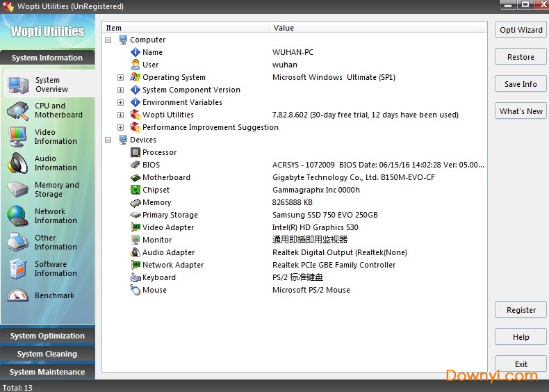Click the Memory and Storage drive icon

(17, 190)
